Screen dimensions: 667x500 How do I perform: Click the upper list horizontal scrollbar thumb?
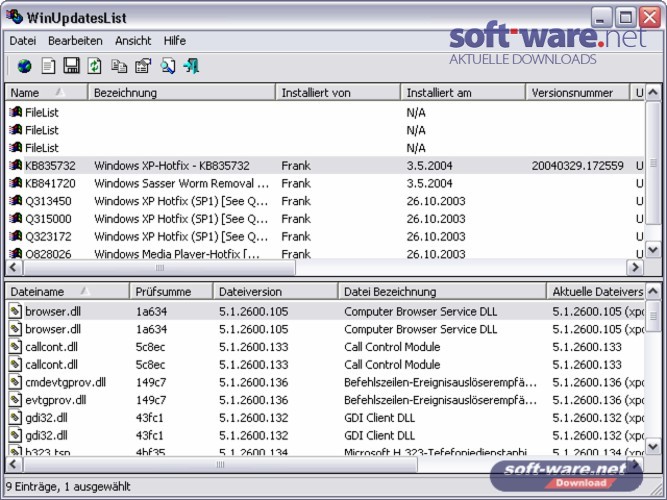(x=160, y=267)
